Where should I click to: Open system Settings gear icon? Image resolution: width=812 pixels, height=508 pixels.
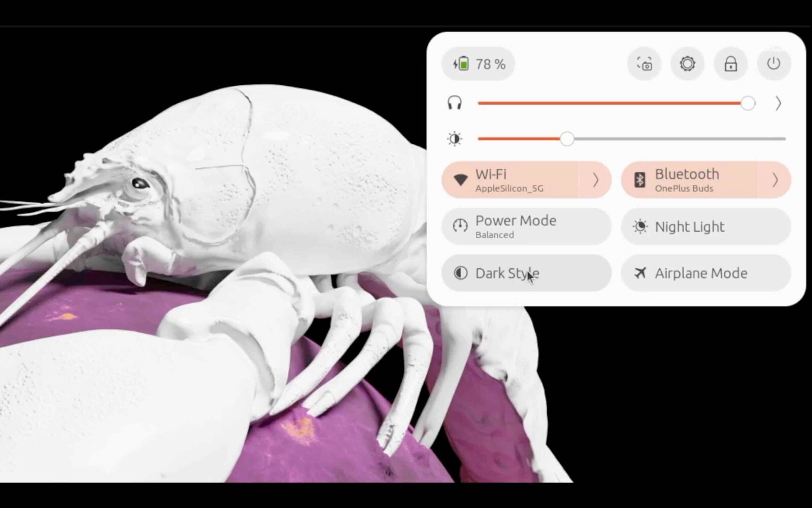coord(687,64)
